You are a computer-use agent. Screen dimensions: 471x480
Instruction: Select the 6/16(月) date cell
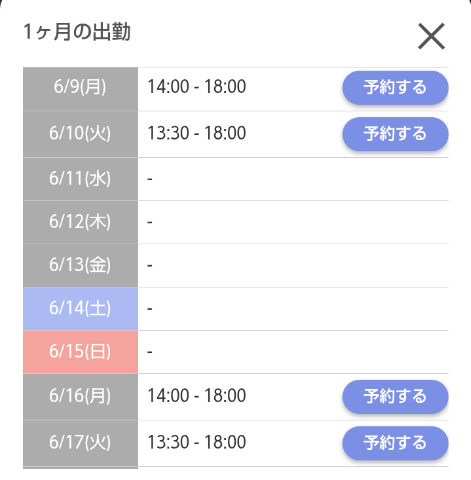tap(80, 397)
